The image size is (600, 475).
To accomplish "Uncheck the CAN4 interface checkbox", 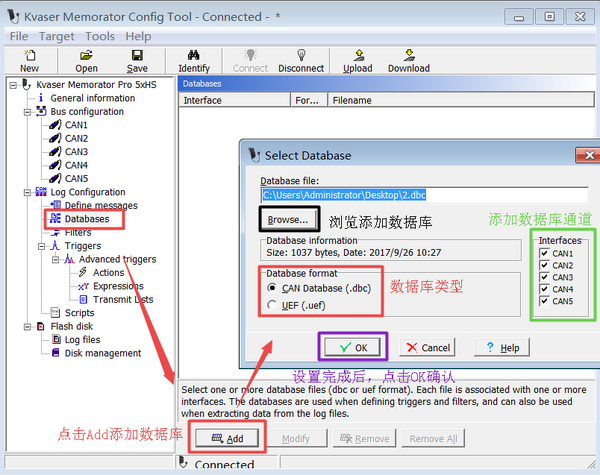I will pyautogui.click(x=544, y=289).
